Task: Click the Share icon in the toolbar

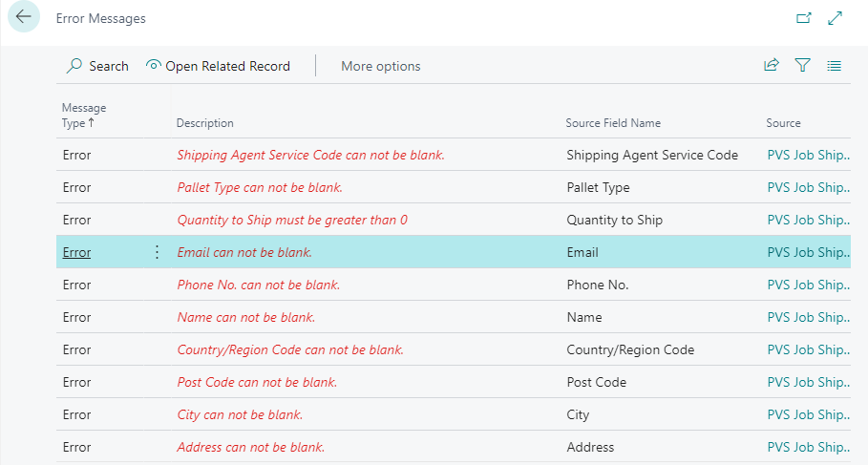Action: coord(772,65)
